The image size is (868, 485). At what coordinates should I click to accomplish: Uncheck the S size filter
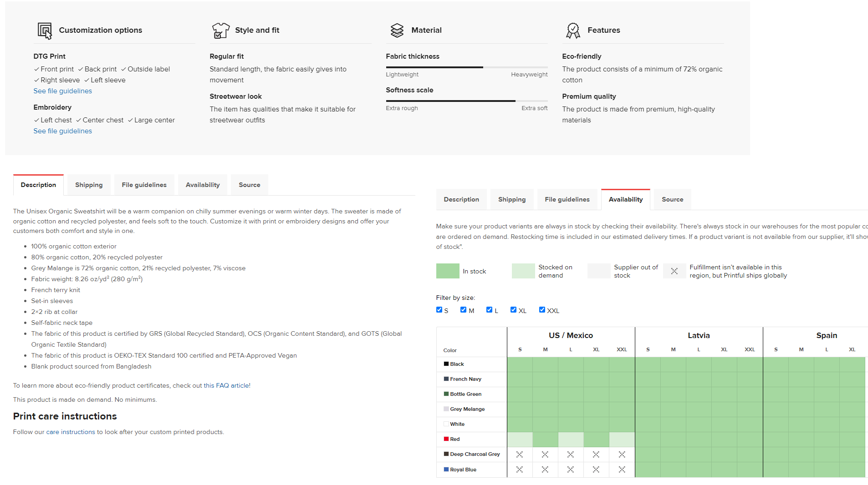coord(439,310)
